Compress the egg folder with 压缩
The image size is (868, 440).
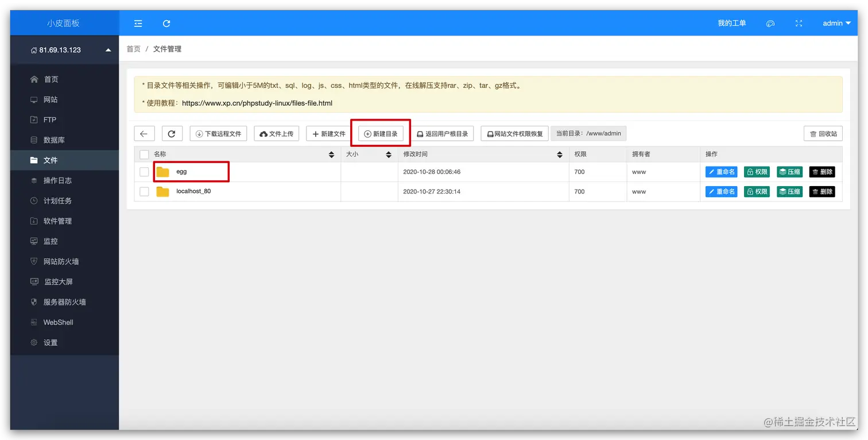[x=789, y=172]
